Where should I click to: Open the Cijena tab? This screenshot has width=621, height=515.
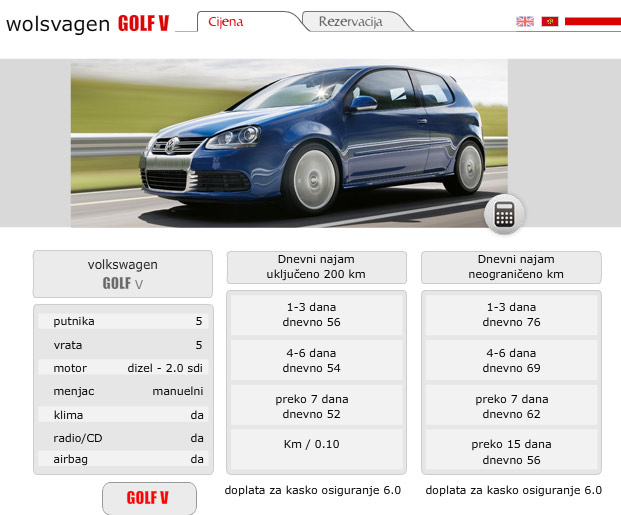[226, 22]
